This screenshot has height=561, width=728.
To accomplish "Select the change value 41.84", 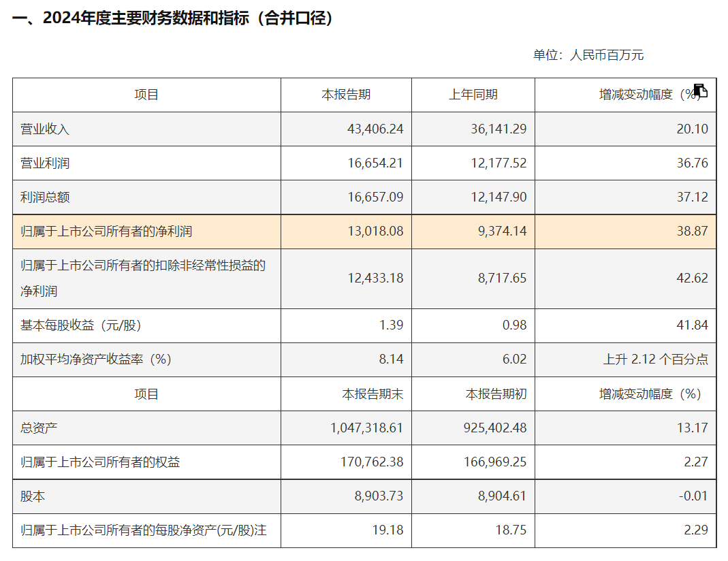I will point(693,325).
